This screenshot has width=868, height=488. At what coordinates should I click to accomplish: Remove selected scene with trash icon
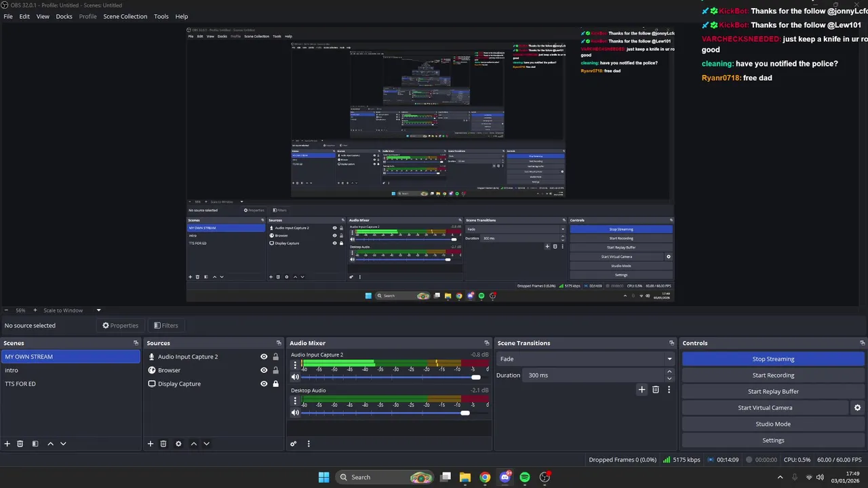(x=20, y=444)
